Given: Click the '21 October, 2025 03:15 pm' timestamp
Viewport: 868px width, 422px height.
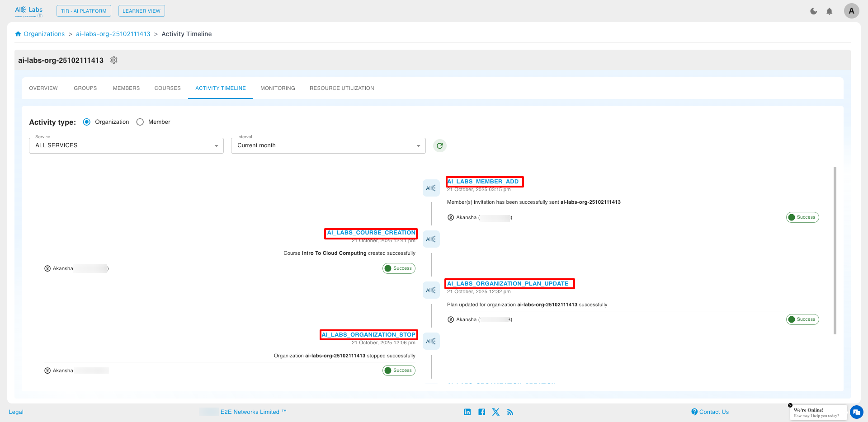Looking at the screenshot, I should pos(479,190).
